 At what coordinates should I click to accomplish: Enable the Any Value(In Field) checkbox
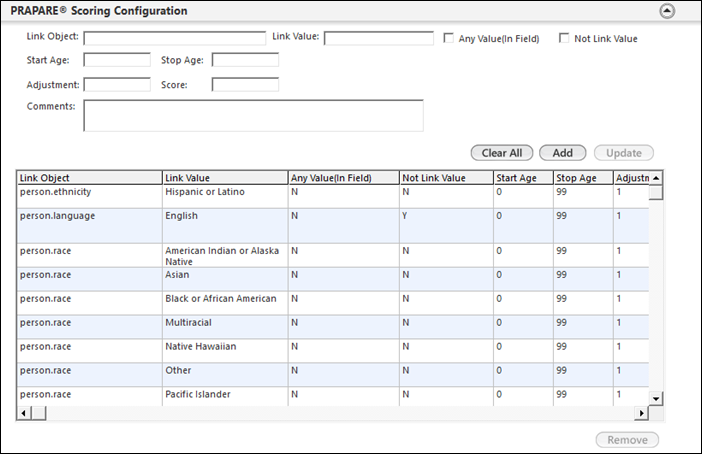tap(448, 38)
